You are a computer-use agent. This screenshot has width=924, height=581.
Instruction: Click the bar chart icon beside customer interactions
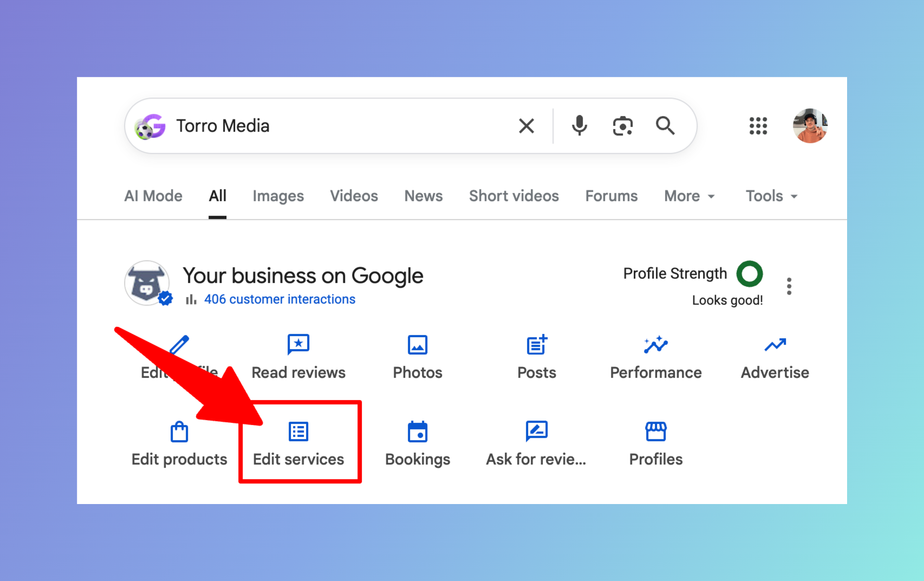point(191,299)
